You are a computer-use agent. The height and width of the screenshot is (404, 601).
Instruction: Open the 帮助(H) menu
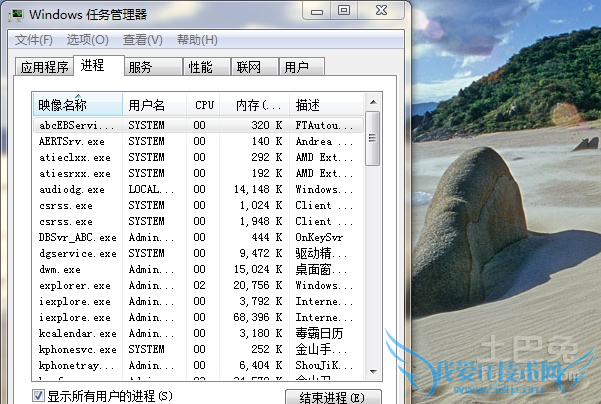tap(197, 39)
